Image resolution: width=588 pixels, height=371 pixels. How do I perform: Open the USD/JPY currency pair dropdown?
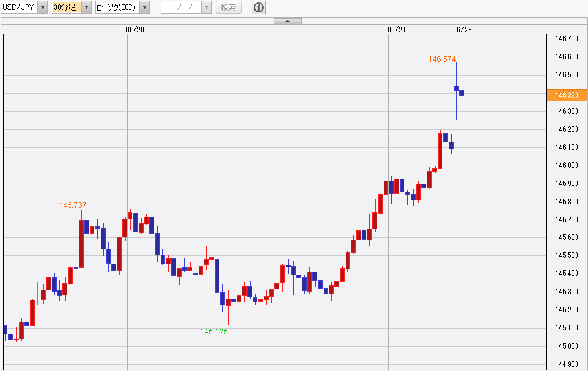coord(42,7)
